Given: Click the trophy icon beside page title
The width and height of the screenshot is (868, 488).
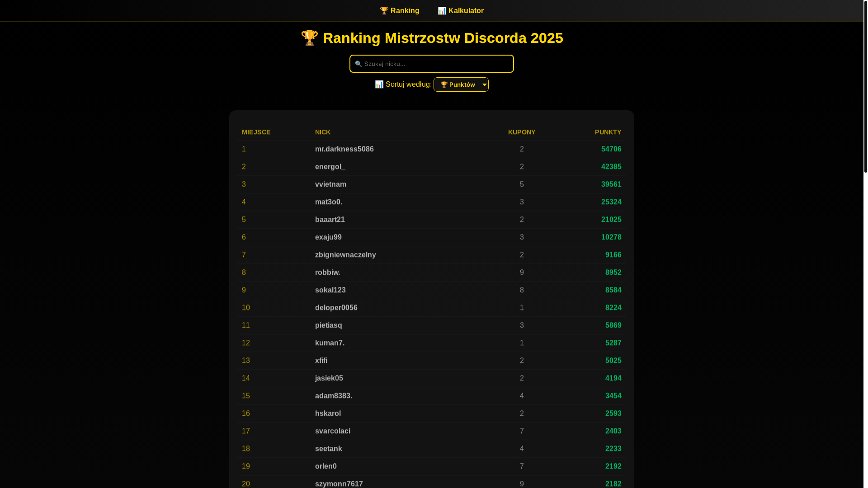Looking at the screenshot, I should [x=310, y=38].
